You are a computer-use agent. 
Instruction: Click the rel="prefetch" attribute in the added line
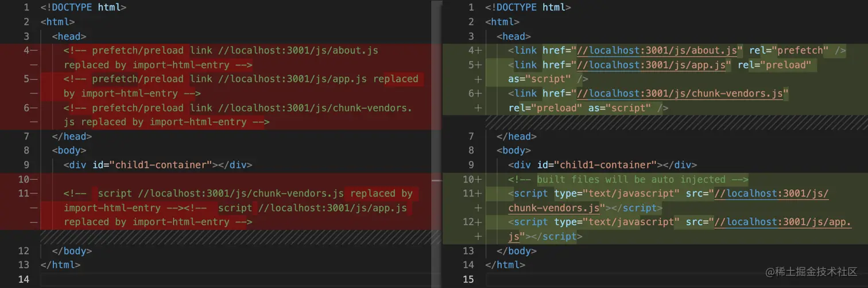(x=789, y=51)
